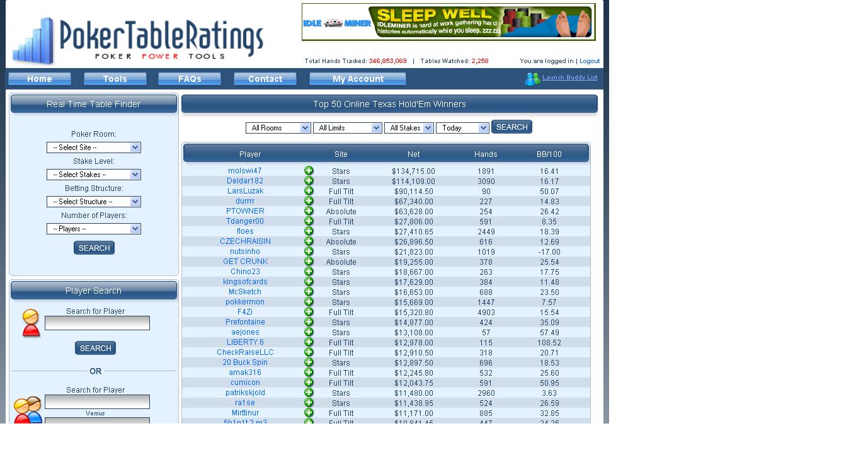Click the plus icon beside Mirttinur
The width and height of the screenshot is (868, 450).
309,413
